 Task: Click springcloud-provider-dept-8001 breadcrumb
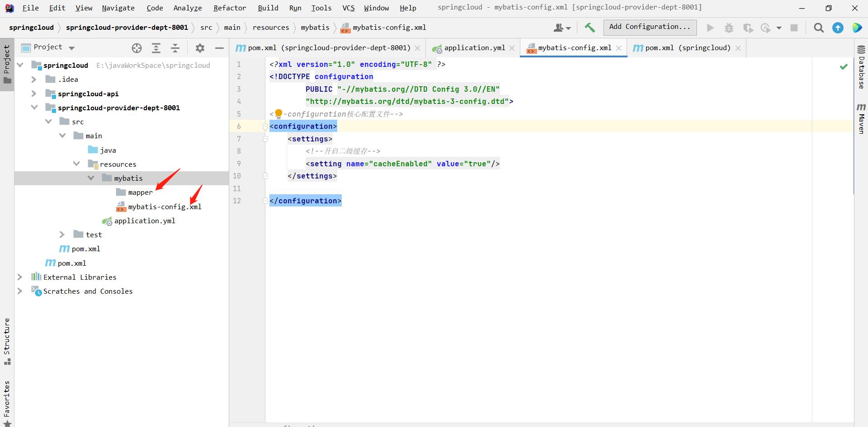pos(127,28)
